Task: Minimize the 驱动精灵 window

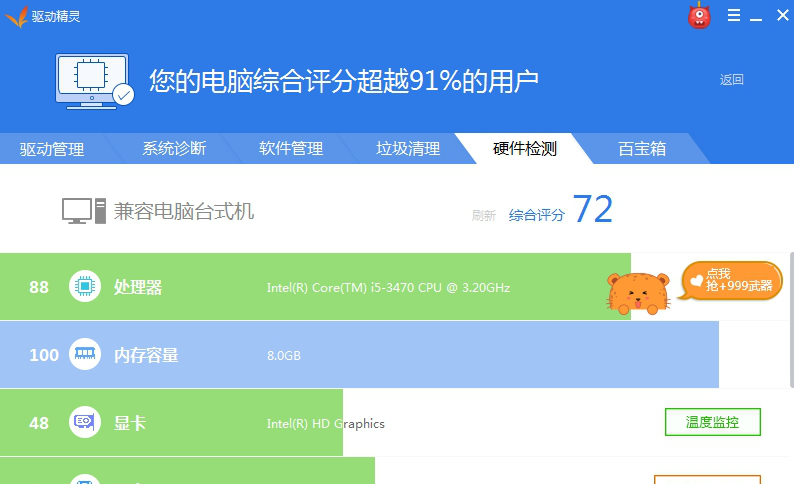Action: (x=756, y=19)
